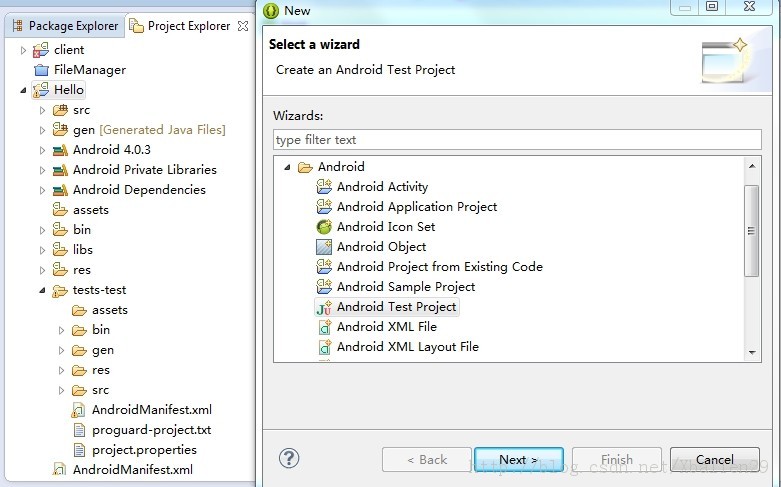This screenshot has width=781, height=487.
Task: Collapse the Android wizard folder
Action: pyautogui.click(x=287, y=167)
